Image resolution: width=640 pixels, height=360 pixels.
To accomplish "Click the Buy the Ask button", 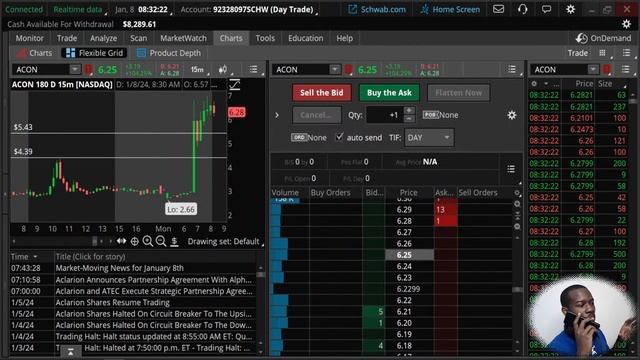I will (x=389, y=93).
